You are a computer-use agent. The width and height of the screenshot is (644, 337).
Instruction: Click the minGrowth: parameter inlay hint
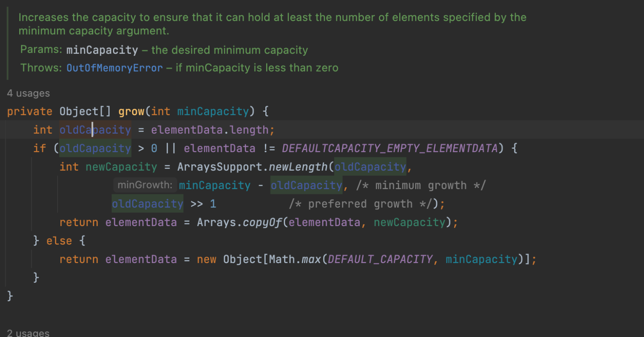[145, 185]
